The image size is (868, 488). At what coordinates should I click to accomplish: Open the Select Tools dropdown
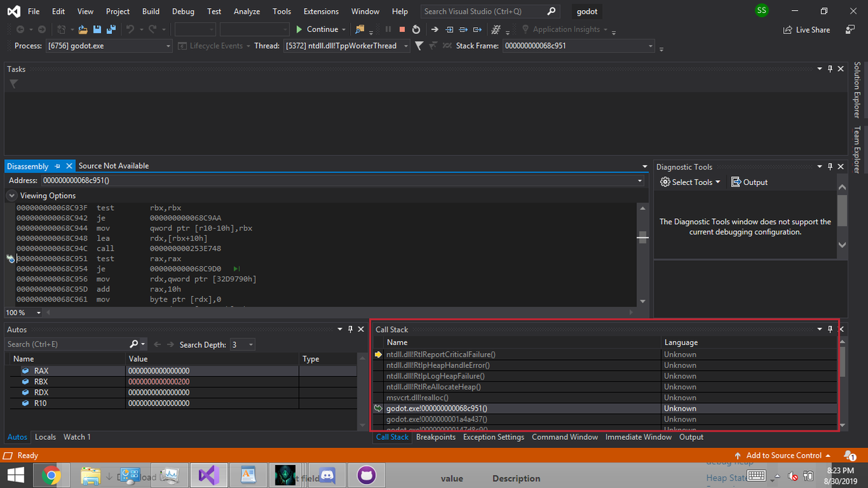click(717, 182)
